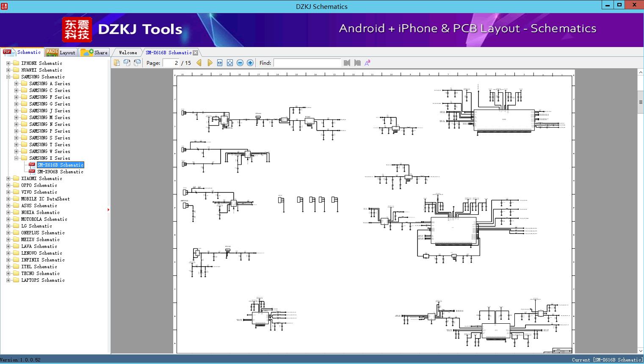Viewport: 644px width, 364px height.
Task: Maximize the DZKJ Schematics window
Action: 619,5
